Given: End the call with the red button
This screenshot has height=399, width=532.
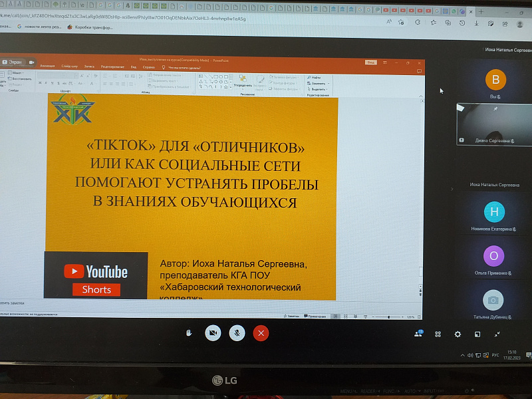Looking at the screenshot, I should (261, 333).
